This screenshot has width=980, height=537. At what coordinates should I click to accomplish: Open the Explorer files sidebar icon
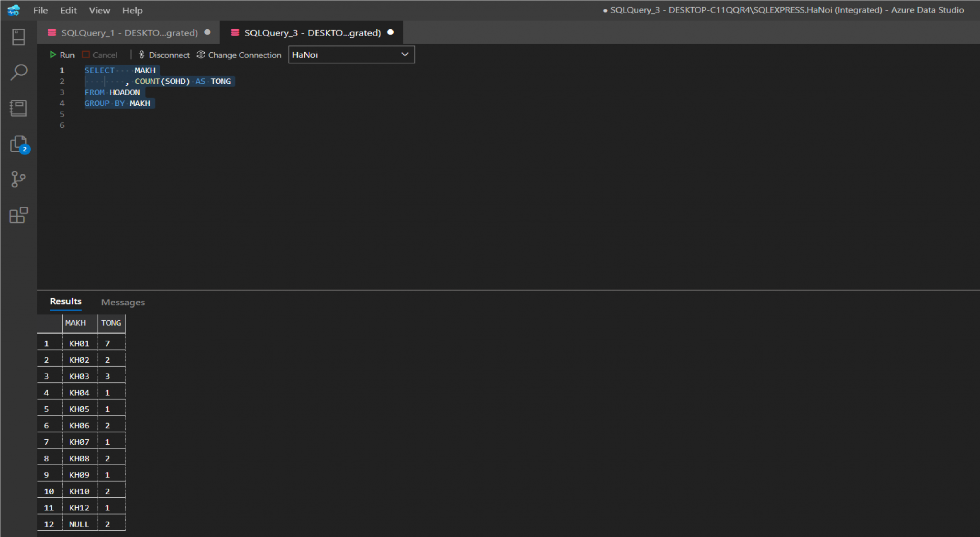(19, 144)
